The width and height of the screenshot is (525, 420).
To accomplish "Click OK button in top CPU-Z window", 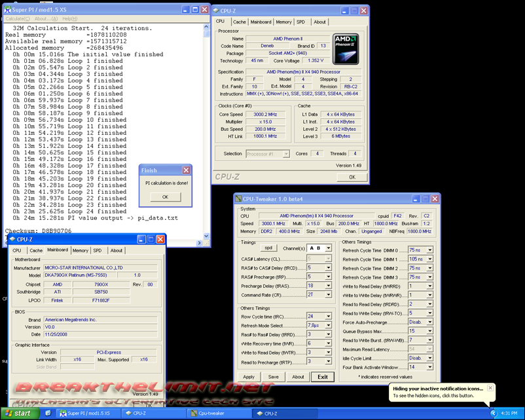I will (x=352, y=177).
